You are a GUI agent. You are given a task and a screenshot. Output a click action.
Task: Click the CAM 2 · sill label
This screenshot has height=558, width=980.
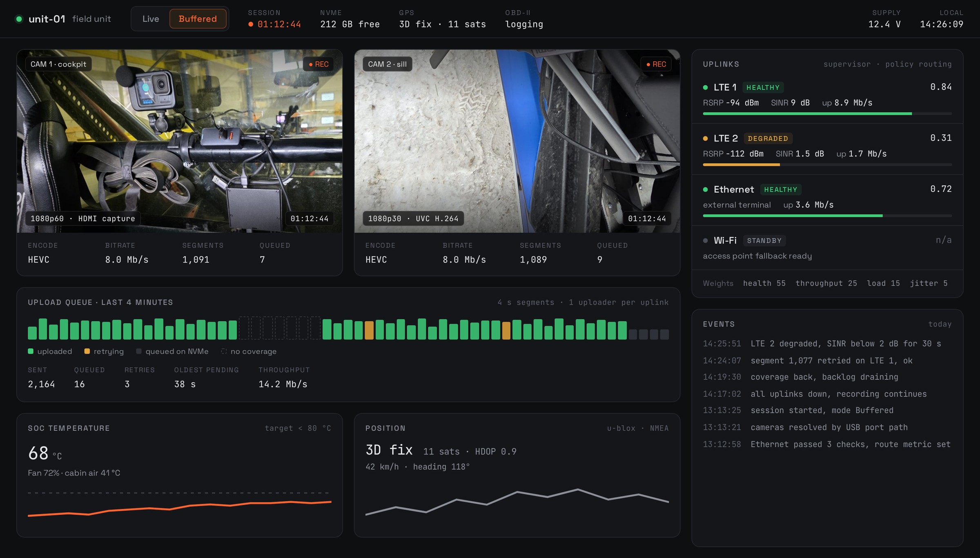point(387,64)
